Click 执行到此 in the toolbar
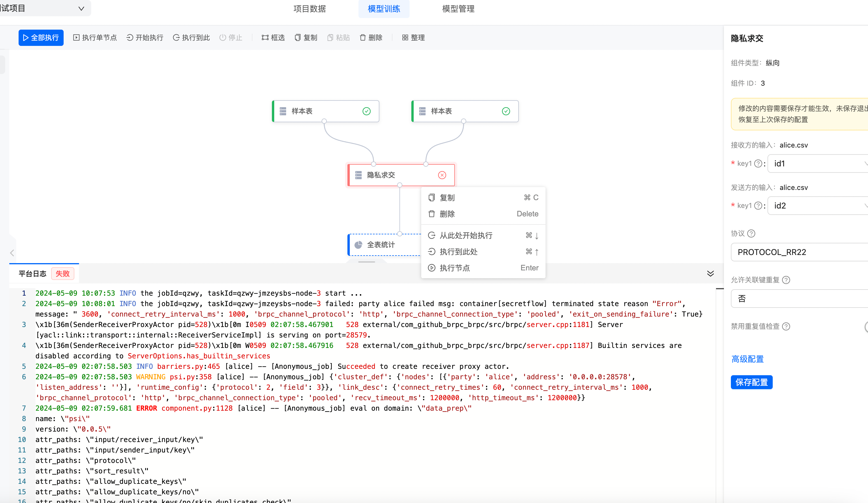 pyautogui.click(x=191, y=37)
